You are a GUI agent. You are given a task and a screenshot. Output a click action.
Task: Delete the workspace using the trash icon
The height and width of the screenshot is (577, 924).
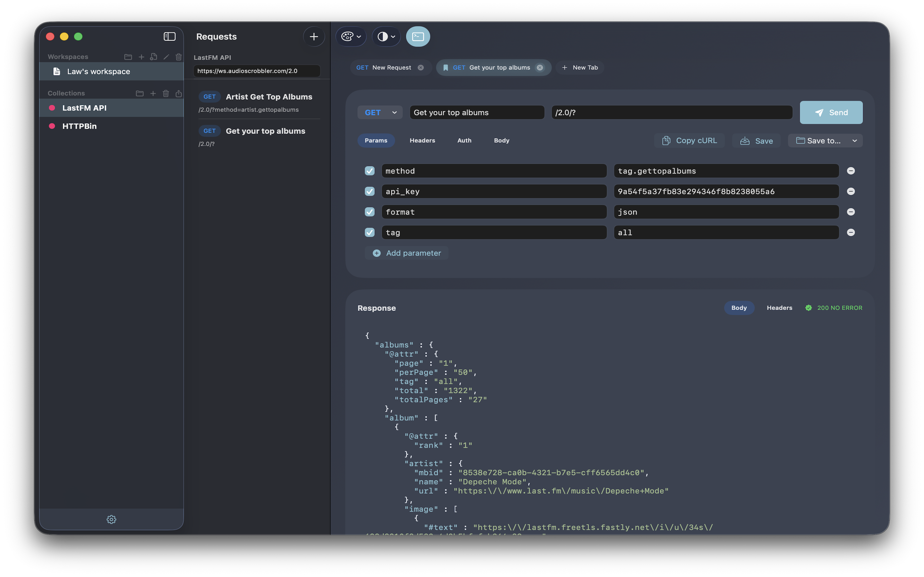179,56
